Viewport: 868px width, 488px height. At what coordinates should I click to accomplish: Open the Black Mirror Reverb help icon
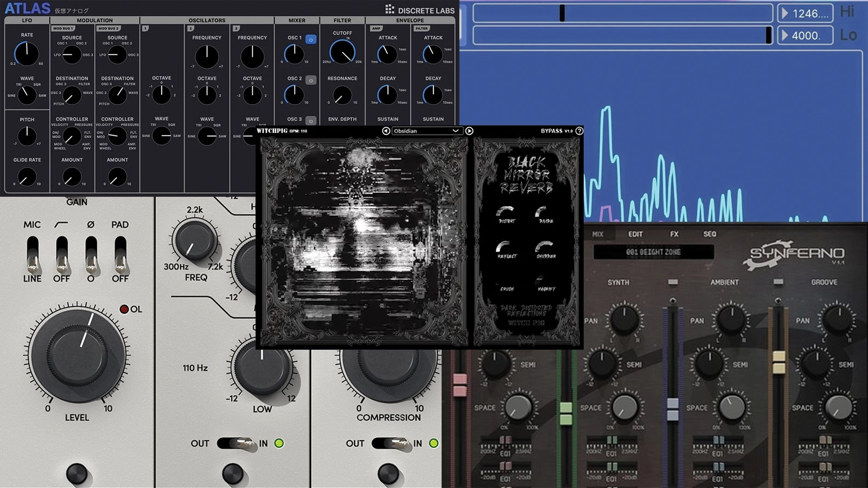pyautogui.click(x=579, y=131)
